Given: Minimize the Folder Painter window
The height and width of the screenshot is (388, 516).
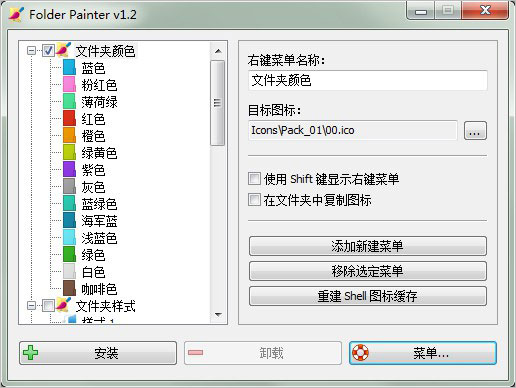Looking at the screenshot, I should click(421, 11).
